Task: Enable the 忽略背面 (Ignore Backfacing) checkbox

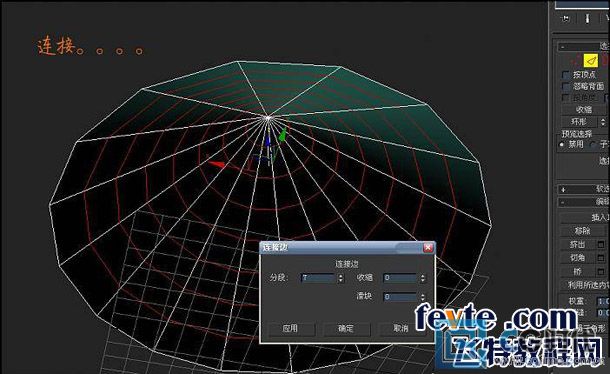Action: pos(566,86)
